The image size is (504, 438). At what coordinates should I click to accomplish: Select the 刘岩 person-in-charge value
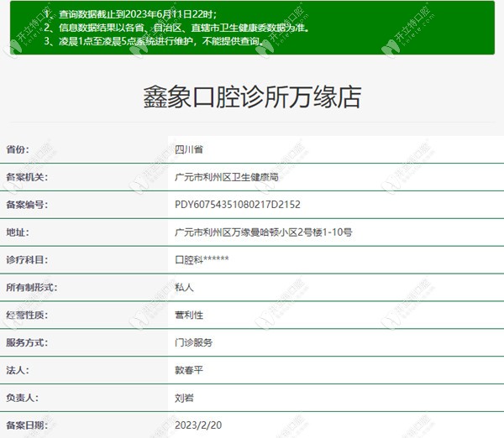click(x=184, y=397)
